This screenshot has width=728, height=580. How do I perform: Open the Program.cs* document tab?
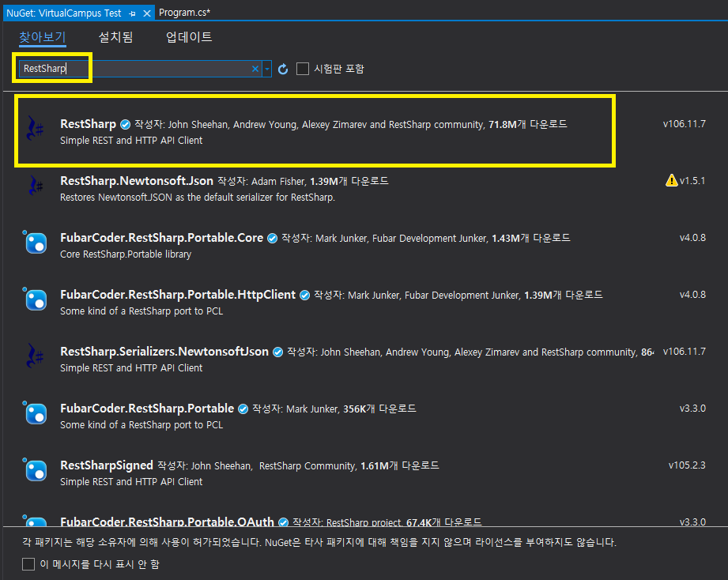tap(184, 13)
